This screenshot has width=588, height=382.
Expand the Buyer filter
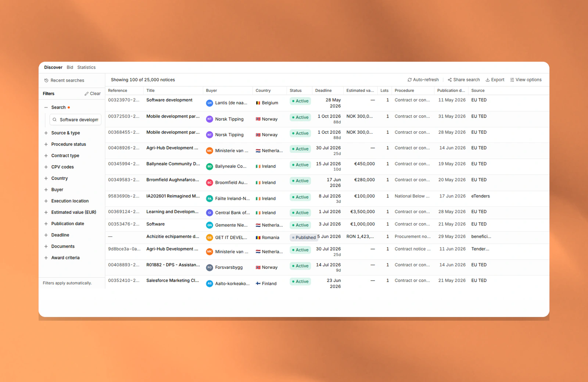point(46,190)
